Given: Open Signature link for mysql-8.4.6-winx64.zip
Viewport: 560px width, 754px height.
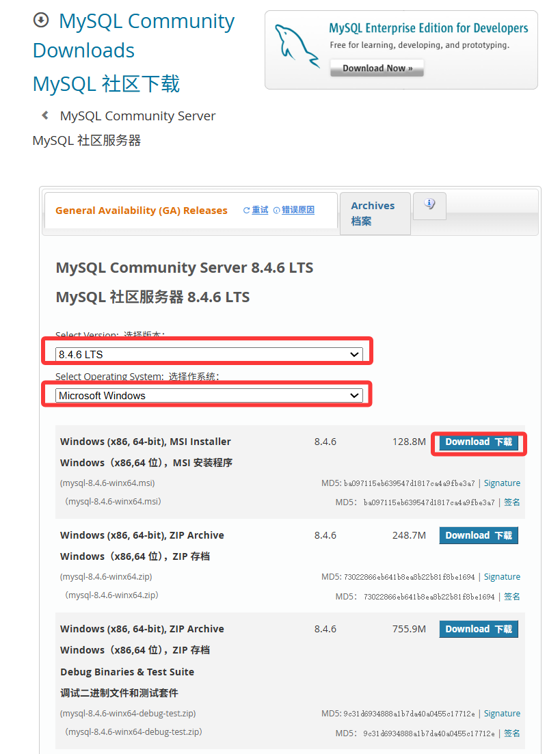Looking at the screenshot, I should [502, 576].
